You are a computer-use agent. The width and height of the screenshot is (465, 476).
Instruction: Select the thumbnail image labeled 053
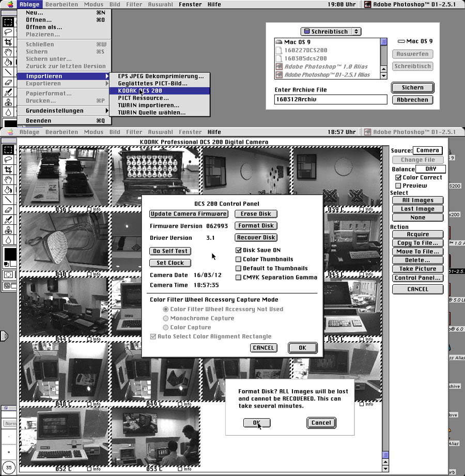156,436
